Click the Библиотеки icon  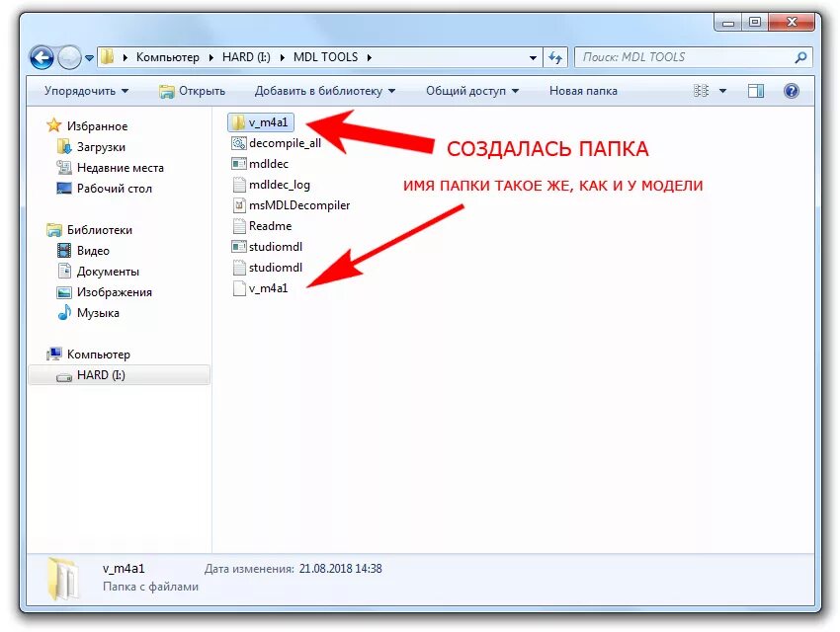pyautogui.click(x=54, y=230)
